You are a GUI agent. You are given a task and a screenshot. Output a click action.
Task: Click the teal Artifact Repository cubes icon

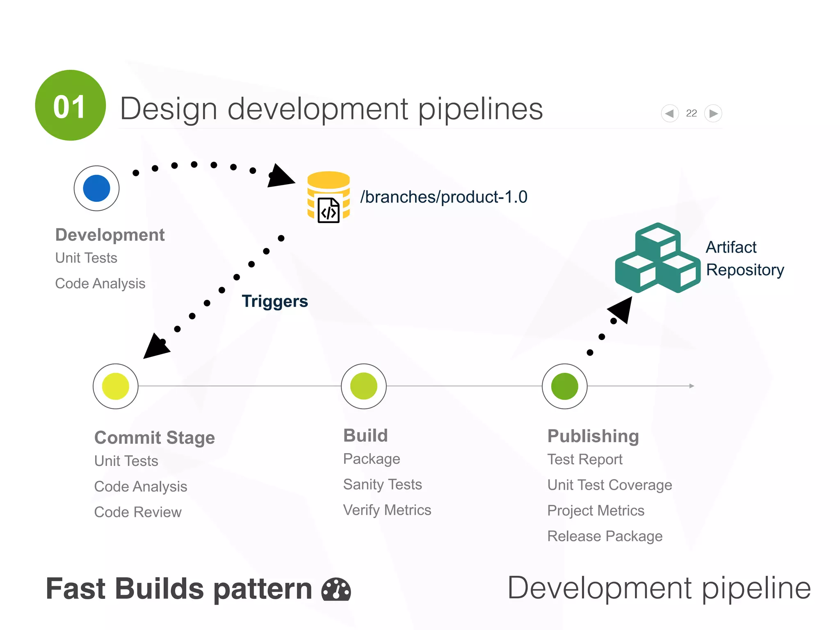[657, 258]
